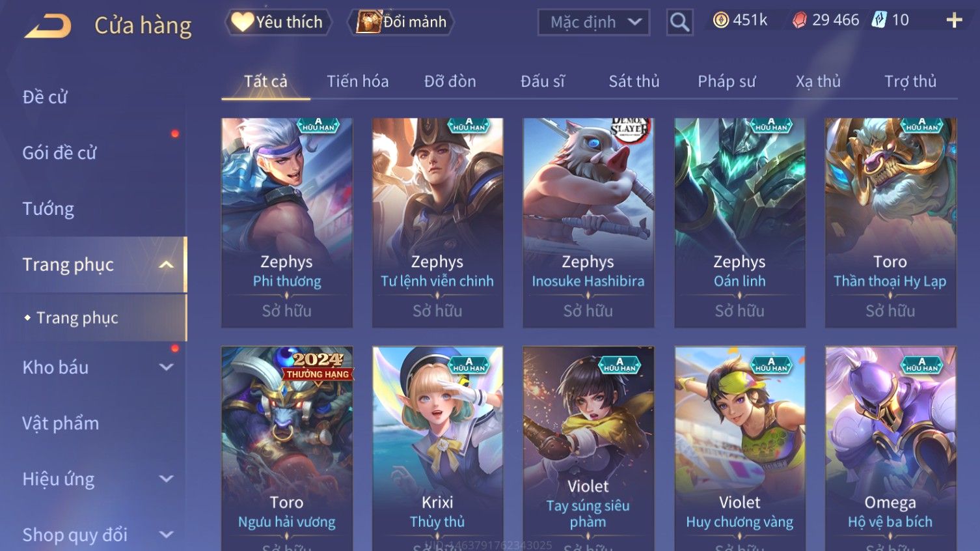Open the Mặc định sort dropdown

(x=593, y=23)
